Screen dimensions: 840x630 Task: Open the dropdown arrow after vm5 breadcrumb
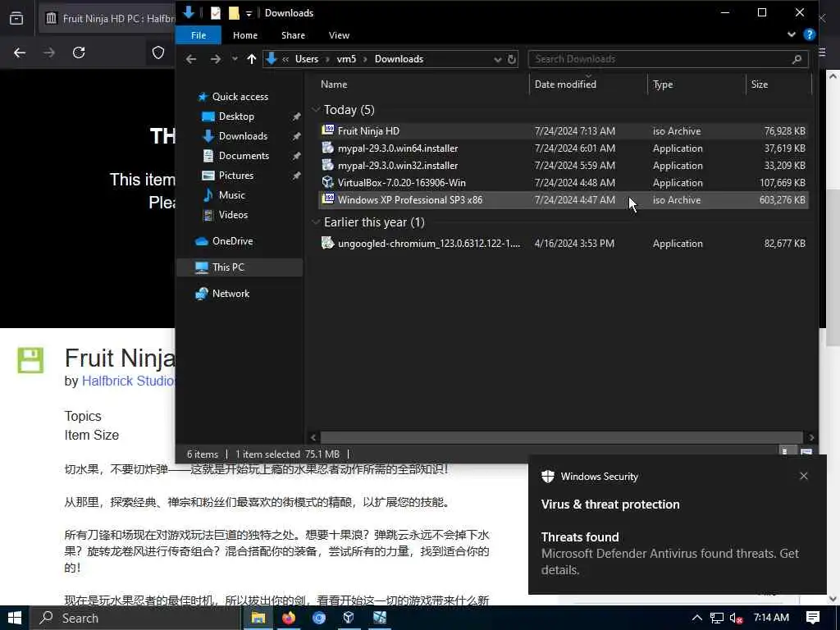365,59
